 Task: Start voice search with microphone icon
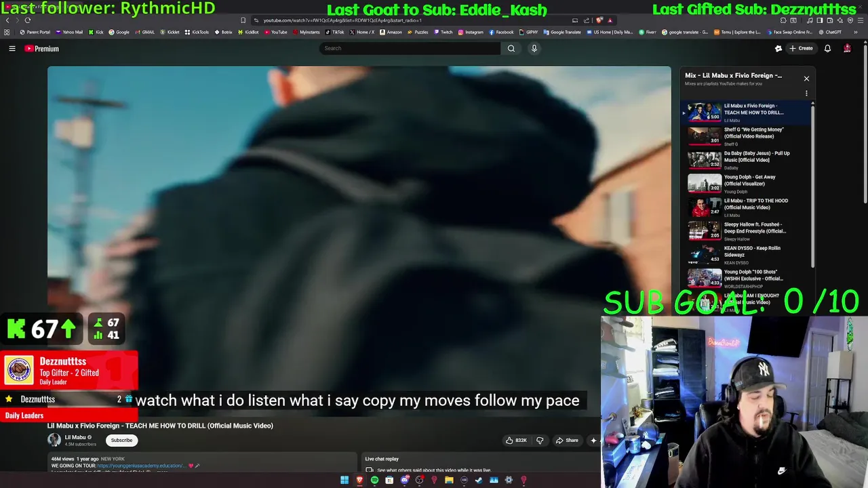[x=534, y=48]
